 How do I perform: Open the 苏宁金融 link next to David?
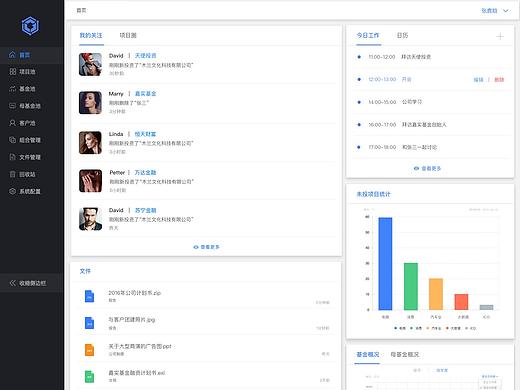(x=145, y=210)
